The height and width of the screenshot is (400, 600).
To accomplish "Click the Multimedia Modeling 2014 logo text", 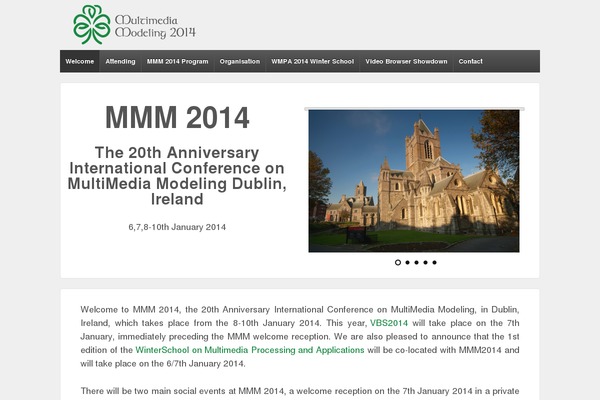I will tap(155, 25).
